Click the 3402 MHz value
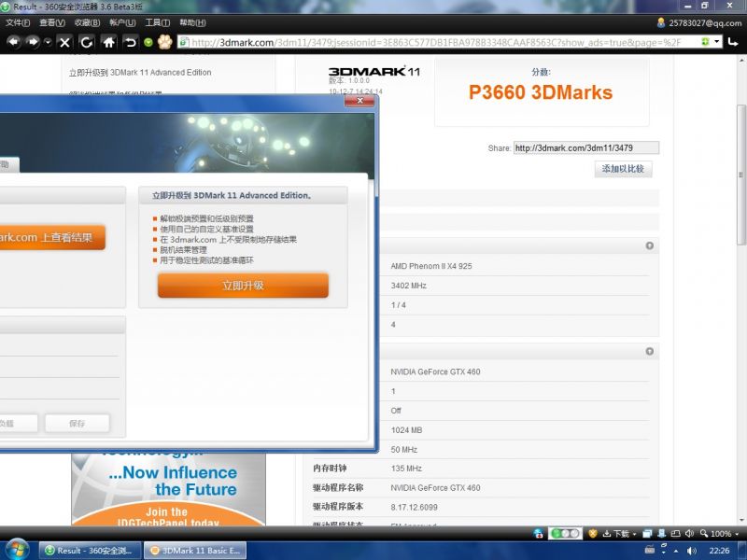Screen dimensions: 747x560 tap(408, 286)
